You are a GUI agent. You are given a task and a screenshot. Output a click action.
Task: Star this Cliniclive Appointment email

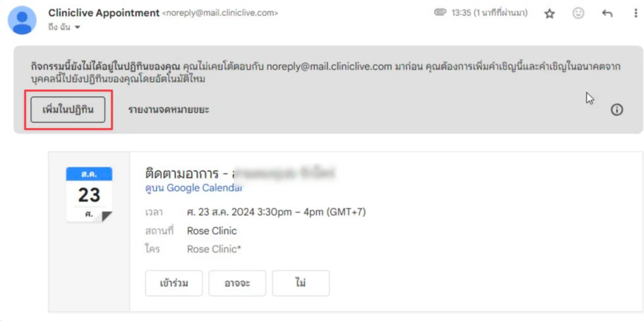[x=549, y=13]
